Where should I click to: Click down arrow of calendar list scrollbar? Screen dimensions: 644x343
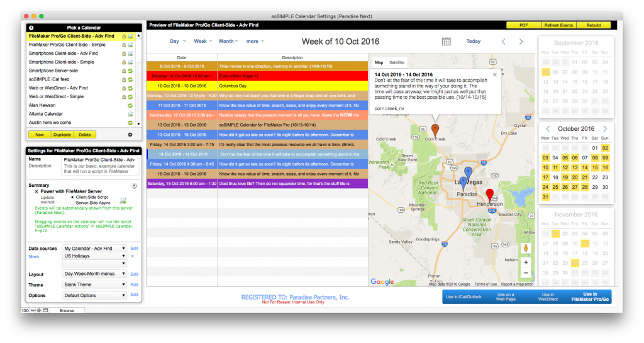139,123
